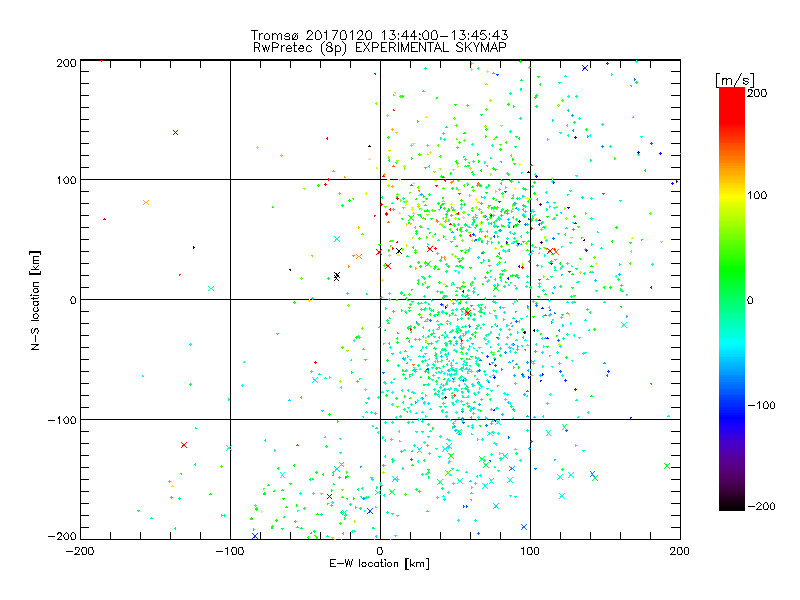This screenshot has width=800, height=600.
Task: Click the 'N-S location [km]' axis label
Action: tap(35, 301)
